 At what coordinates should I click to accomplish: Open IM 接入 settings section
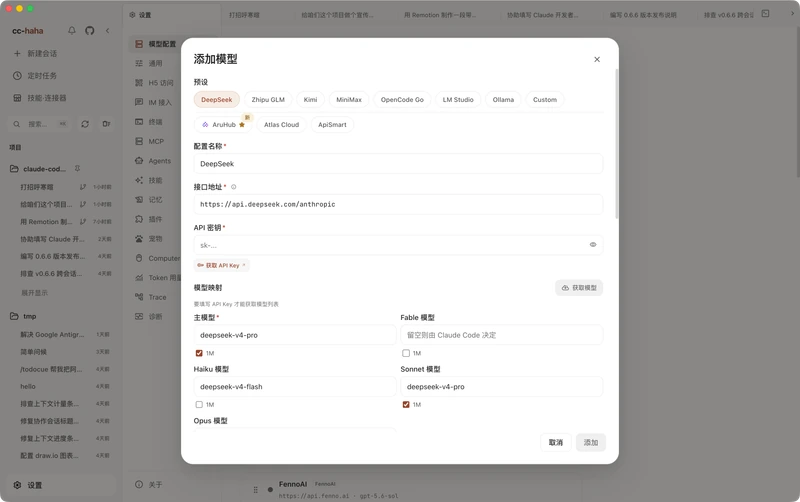coord(155,103)
